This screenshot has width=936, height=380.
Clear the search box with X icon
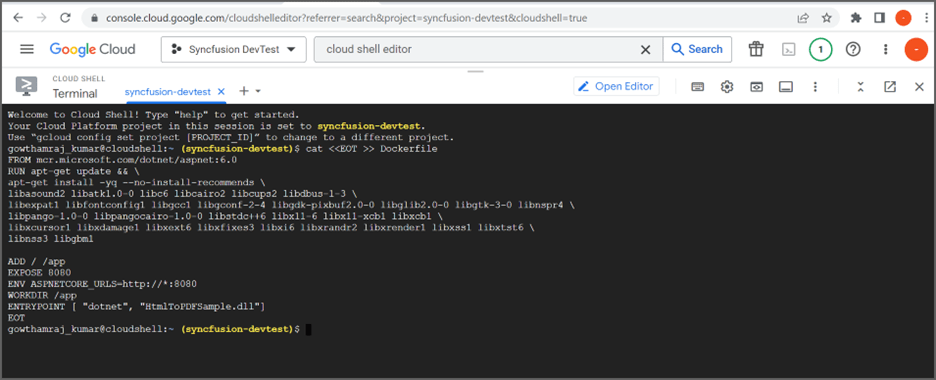click(x=645, y=50)
